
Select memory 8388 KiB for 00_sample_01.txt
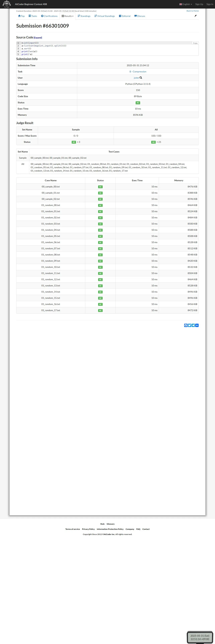192,193
